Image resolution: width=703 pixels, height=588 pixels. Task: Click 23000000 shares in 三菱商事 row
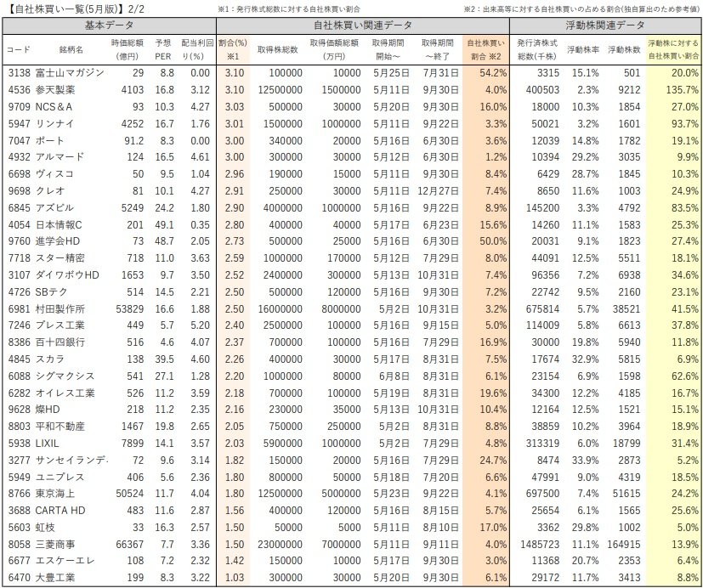point(280,545)
